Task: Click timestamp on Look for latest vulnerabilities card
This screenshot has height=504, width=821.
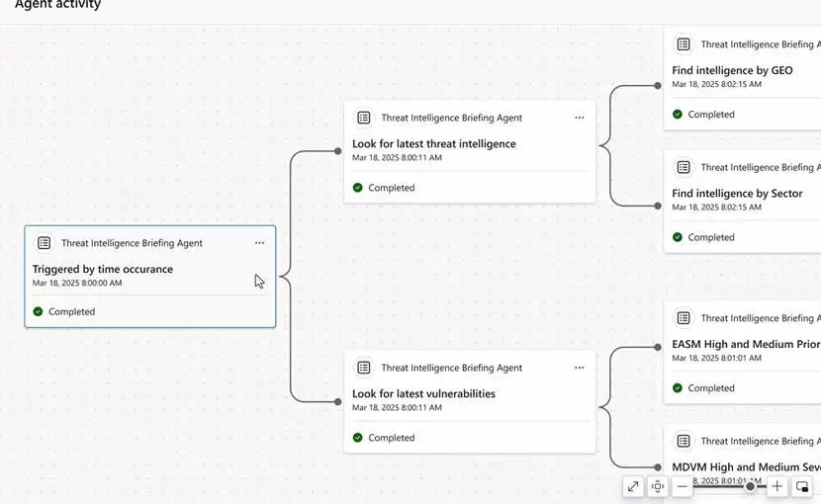Action: point(397,408)
